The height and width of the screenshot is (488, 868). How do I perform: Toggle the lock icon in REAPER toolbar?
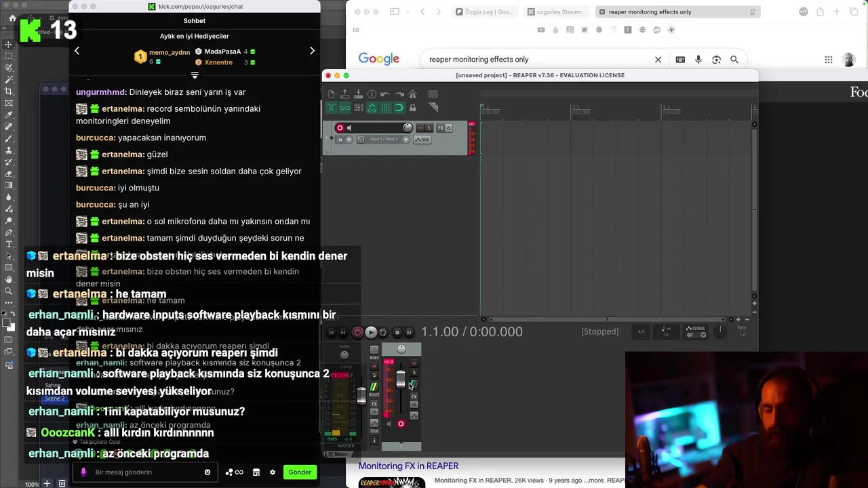(412, 108)
